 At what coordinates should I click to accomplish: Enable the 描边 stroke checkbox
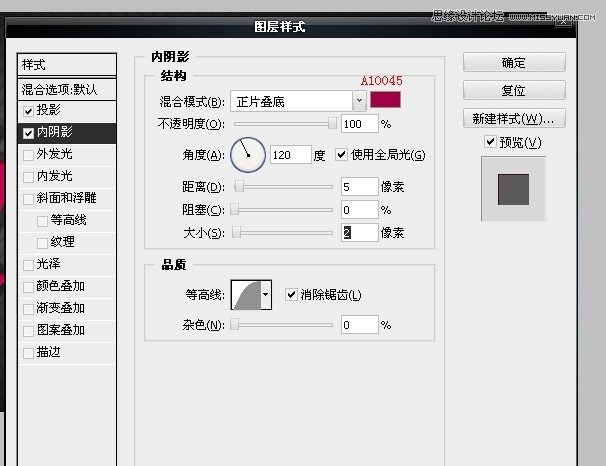28,353
